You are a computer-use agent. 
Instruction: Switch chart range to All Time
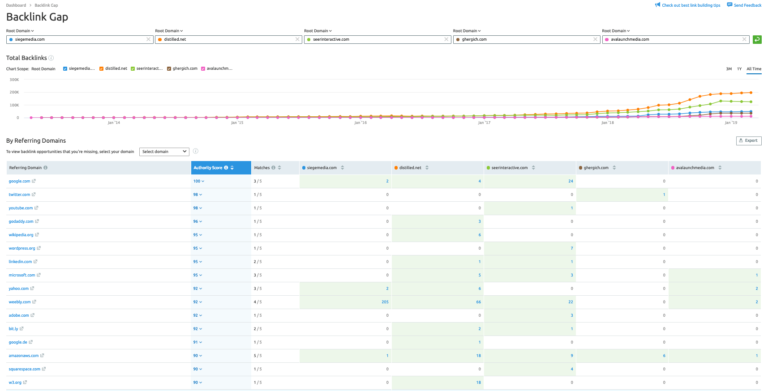tap(754, 69)
